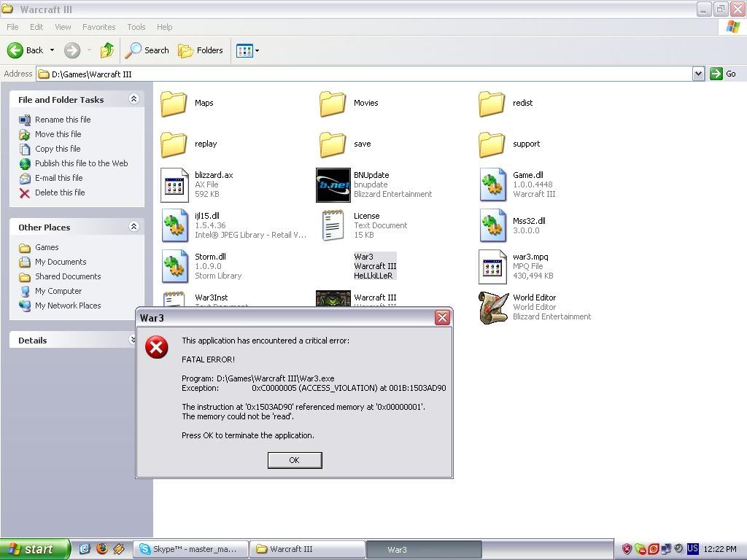Toggle the Folders pane button

click(x=201, y=50)
